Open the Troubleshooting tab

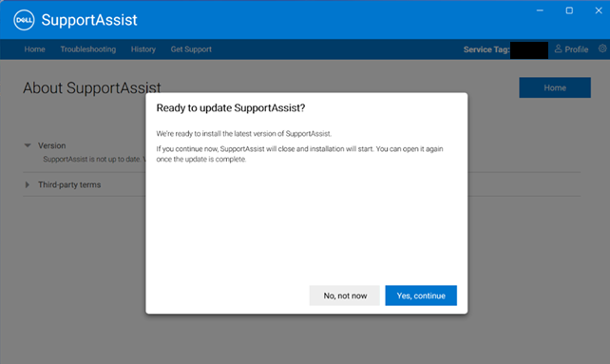88,49
